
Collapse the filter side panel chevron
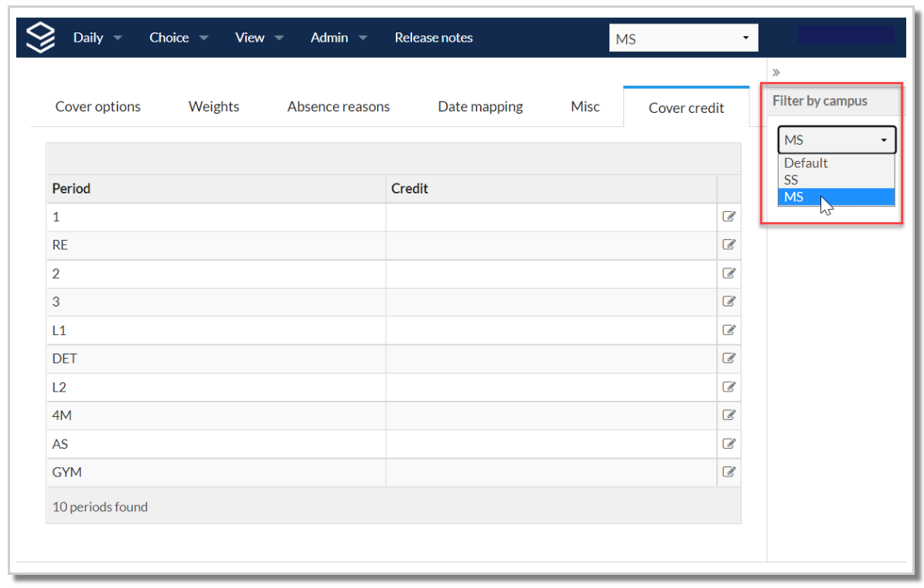pyautogui.click(x=776, y=73)
